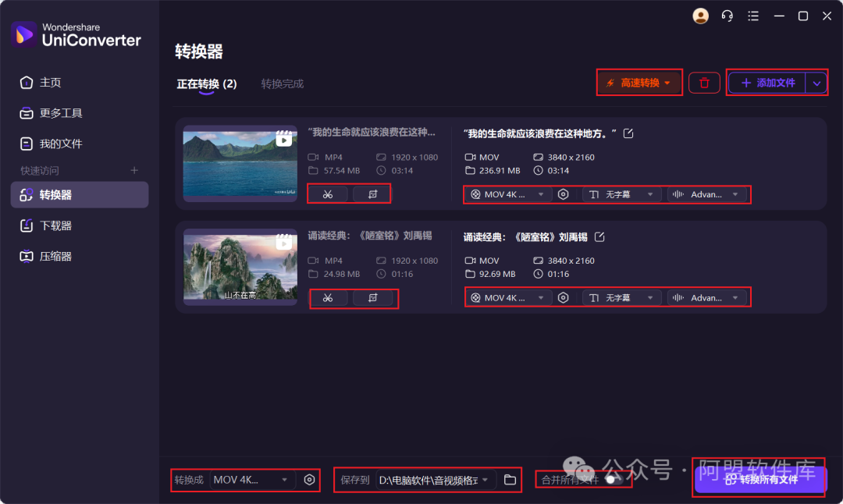Screen dimensions: 843x504
Task: Expand the 无字幕 subtitle dropdown on the second video
Action: point(621,297)
